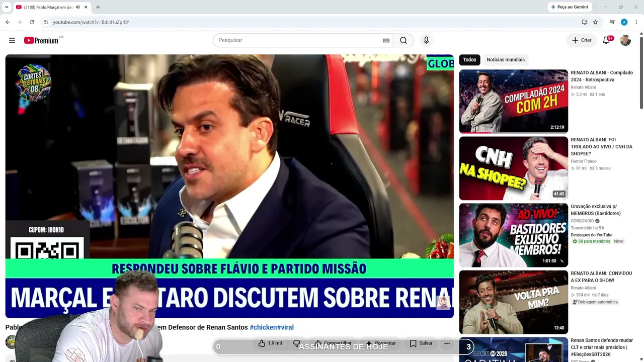Open the Criar create menu
Viewport: 644px width, 362px height.
click(x=582, y=40)
